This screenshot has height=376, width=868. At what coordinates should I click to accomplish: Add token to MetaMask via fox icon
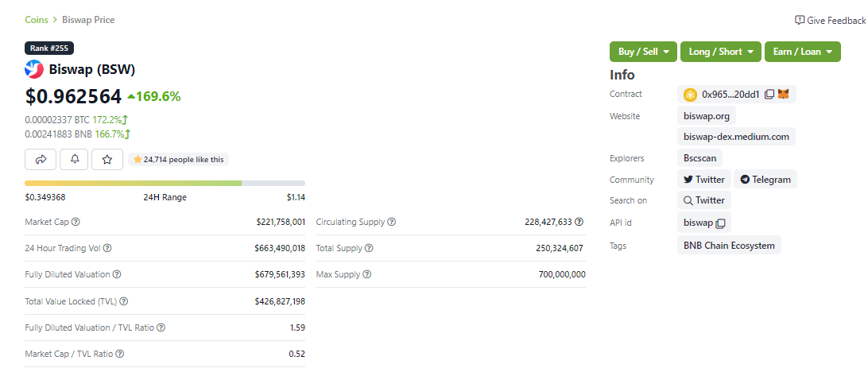tap(783, 94)
